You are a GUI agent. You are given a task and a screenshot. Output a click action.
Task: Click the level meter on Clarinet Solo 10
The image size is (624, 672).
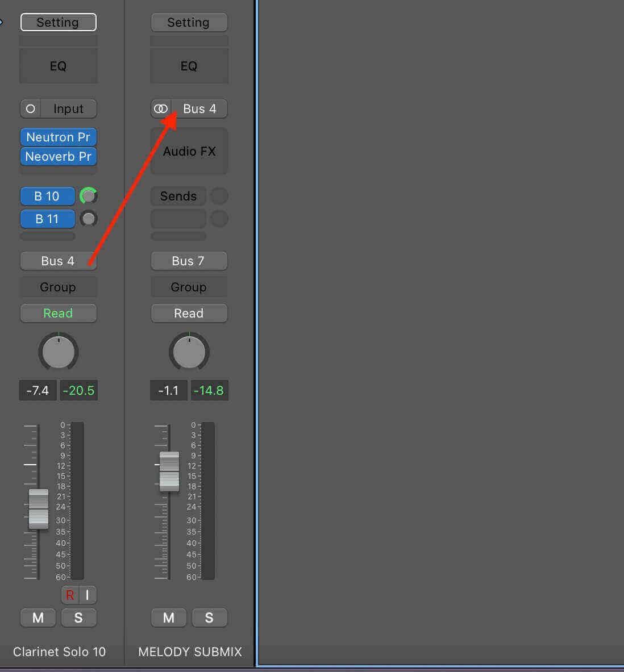77,500
